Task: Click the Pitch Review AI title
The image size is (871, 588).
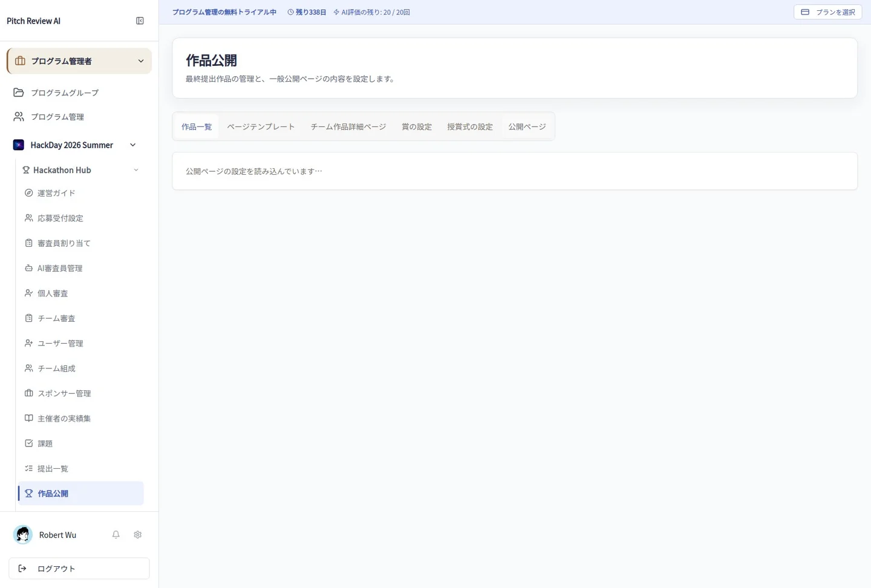Action: 33,21
